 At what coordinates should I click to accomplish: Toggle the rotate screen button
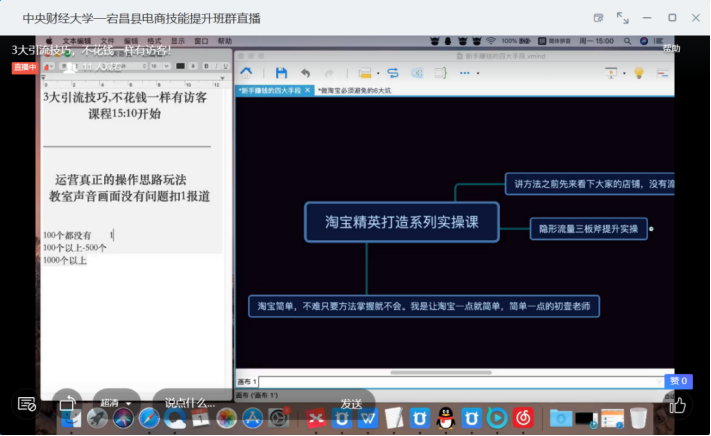[x=67, y=404]
